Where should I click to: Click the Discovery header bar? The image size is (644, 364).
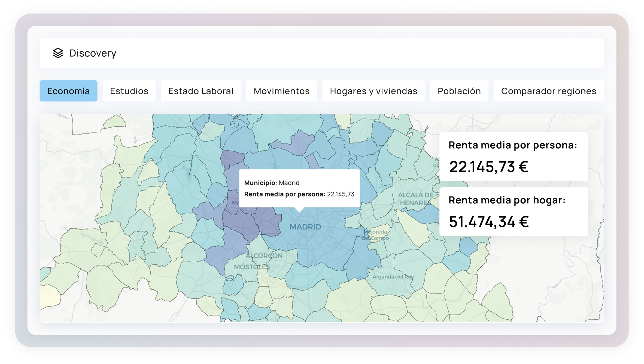pyautogui.click(x=321, y=53)
